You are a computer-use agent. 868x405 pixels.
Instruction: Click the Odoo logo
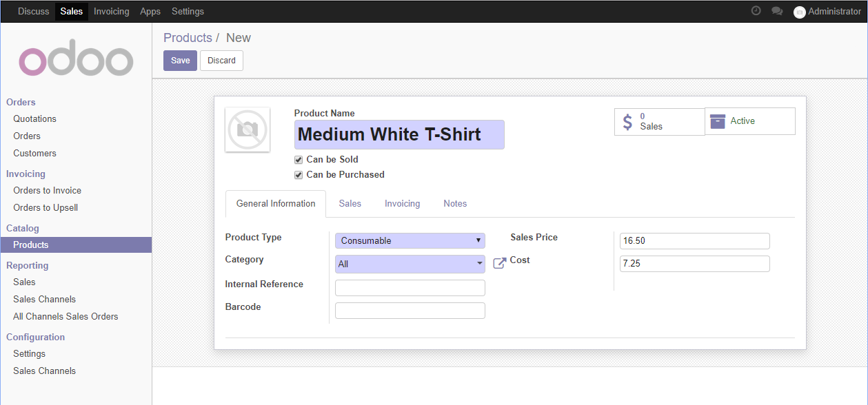(x=76, y=61)
